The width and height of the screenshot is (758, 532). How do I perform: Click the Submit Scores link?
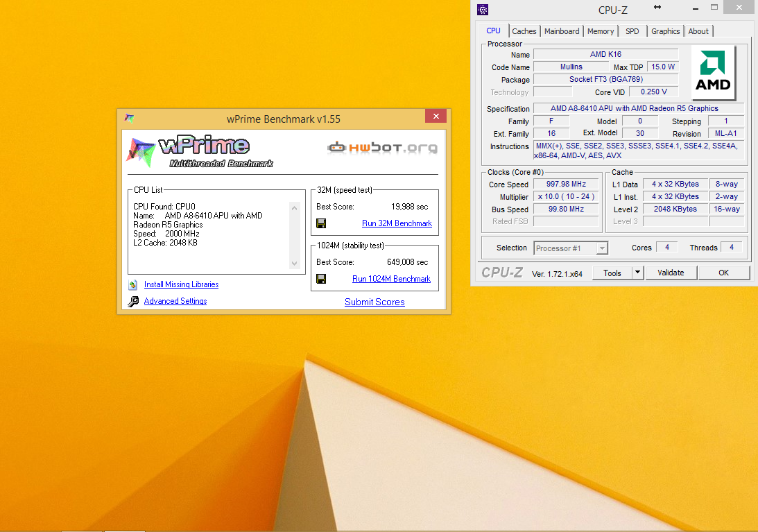(x=374, y=302)
